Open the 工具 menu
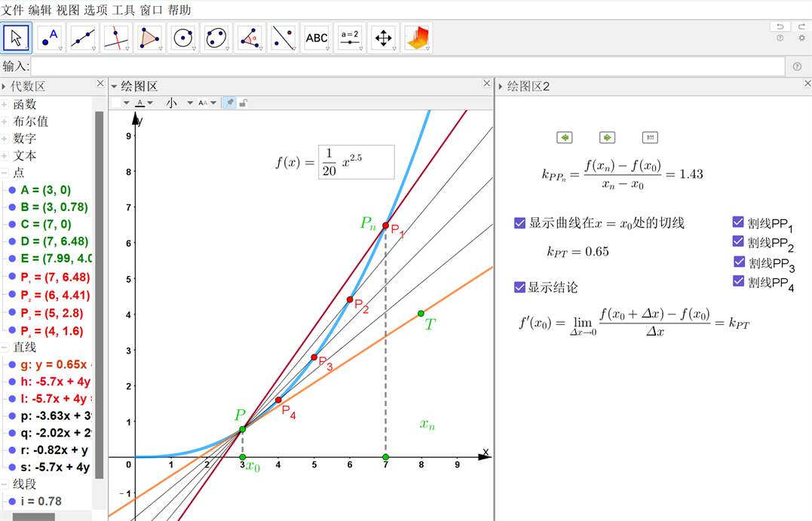The height and width of the screenshot is (521, 812). 124,10
